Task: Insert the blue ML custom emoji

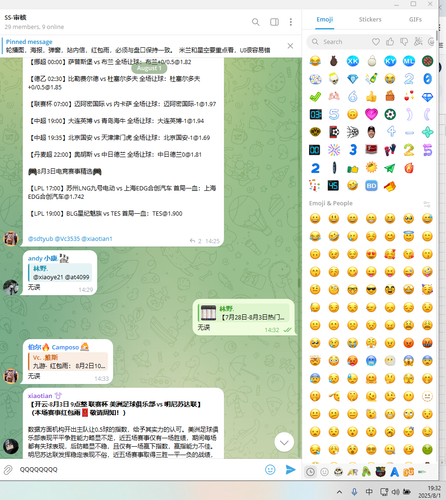Action: pyautogui.click(x=409, y=61)
